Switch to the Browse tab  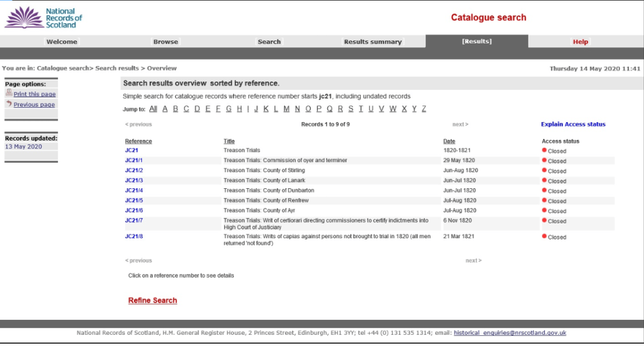166,42
